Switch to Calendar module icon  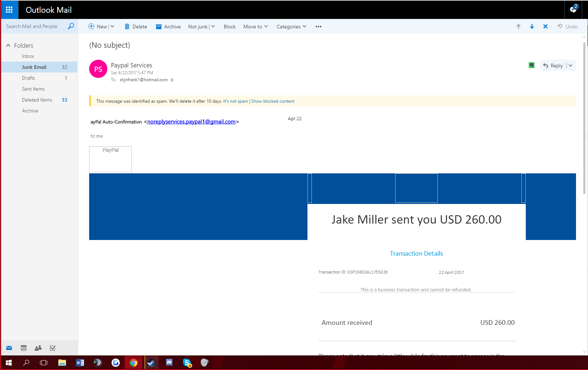pos(24,348)
